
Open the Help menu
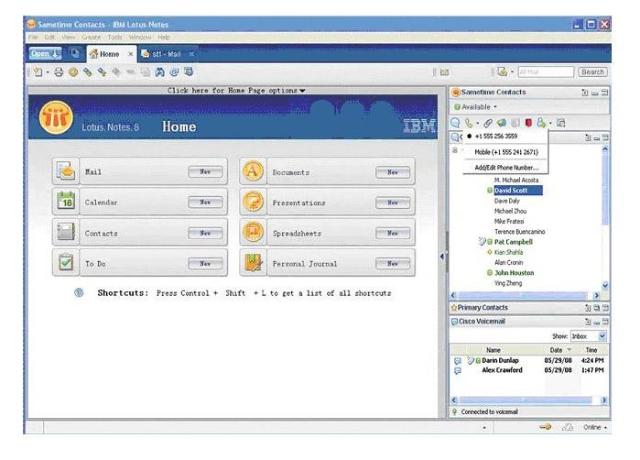click(x=164, y=37)
